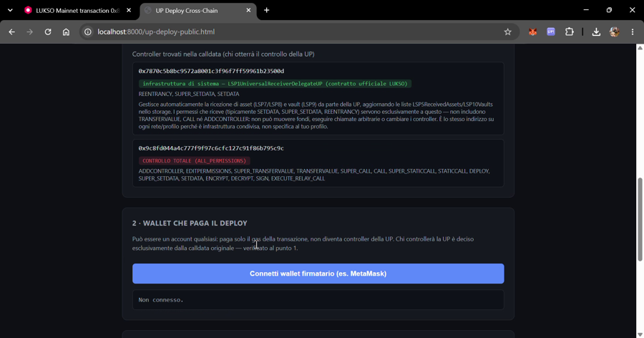Click the REENTRANCY, SUPER_SETDATA, SETDATA permissions line
Image resolution: width=644 pixels, height=338 pixels.
tap(188, 94)
